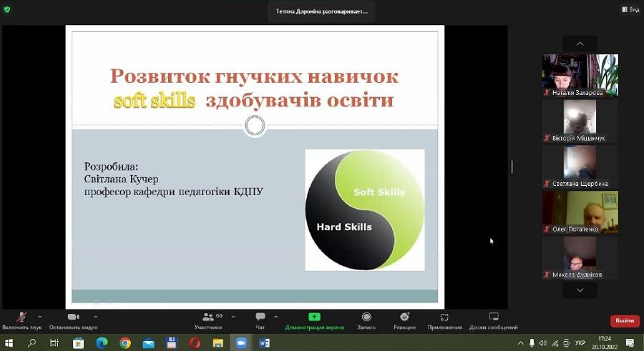Unmute microphone with Включить звук button
This screenshot has height=351, width=644.
(x=21, y=319)
